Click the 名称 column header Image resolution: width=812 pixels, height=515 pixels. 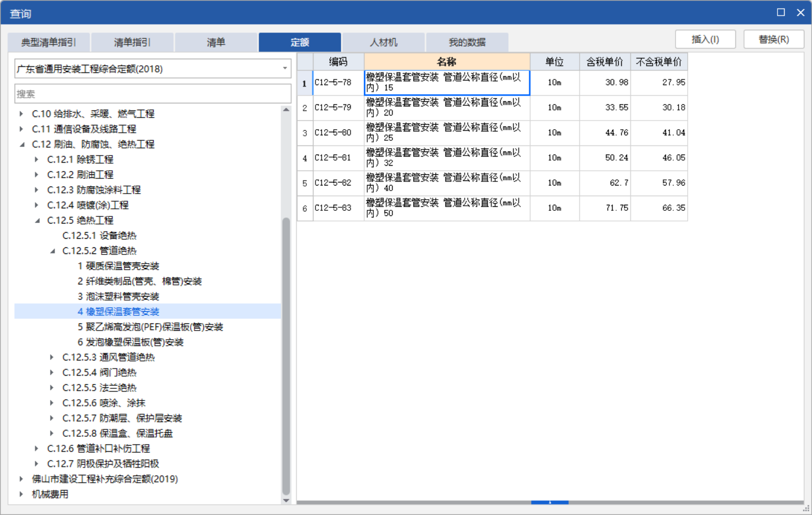(x=447, y=62)
